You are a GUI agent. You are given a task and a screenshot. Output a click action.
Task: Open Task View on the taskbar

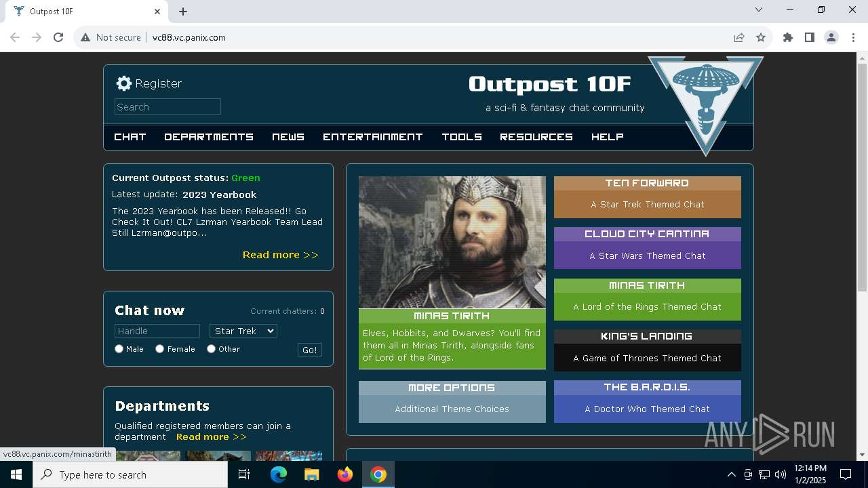244,474
